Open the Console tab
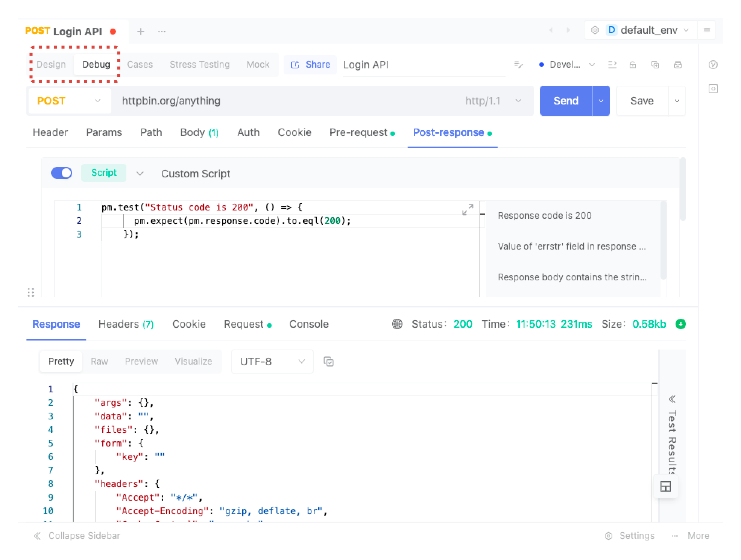 309,324
